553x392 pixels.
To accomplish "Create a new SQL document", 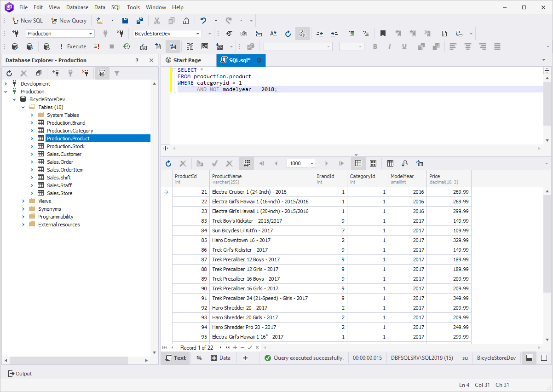I will [x=27, y=21].
